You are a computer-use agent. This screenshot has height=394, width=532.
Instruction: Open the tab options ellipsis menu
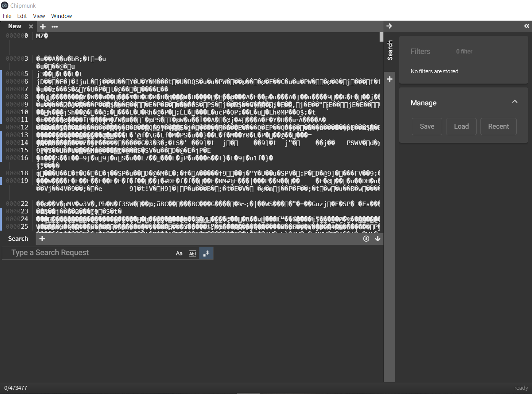click(55, 26)
